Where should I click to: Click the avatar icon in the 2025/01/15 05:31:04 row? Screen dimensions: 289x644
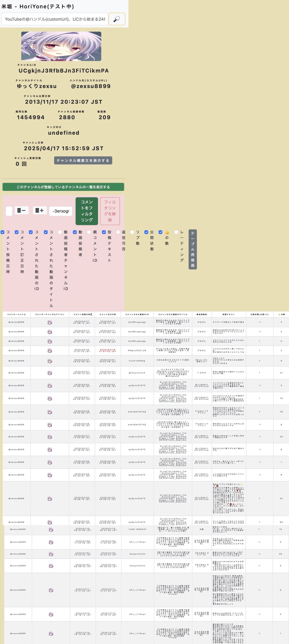pos(51,529)
